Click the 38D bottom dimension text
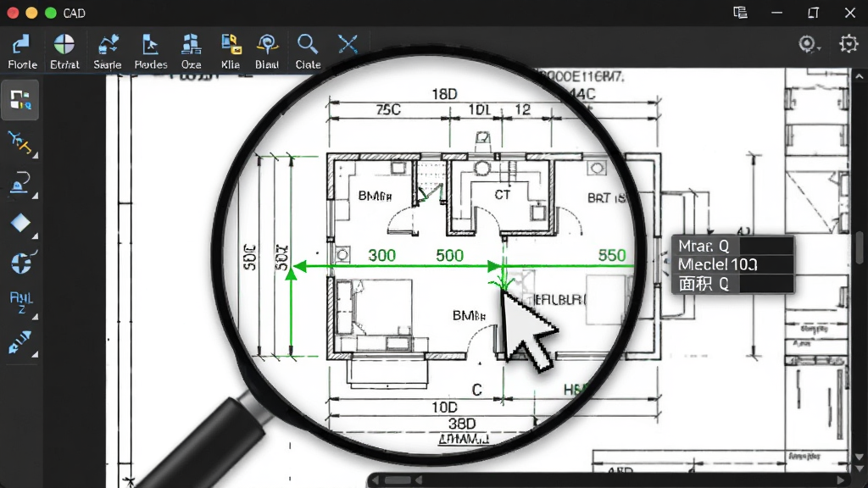Screen dimensions: 868x488 click(462, 424)
